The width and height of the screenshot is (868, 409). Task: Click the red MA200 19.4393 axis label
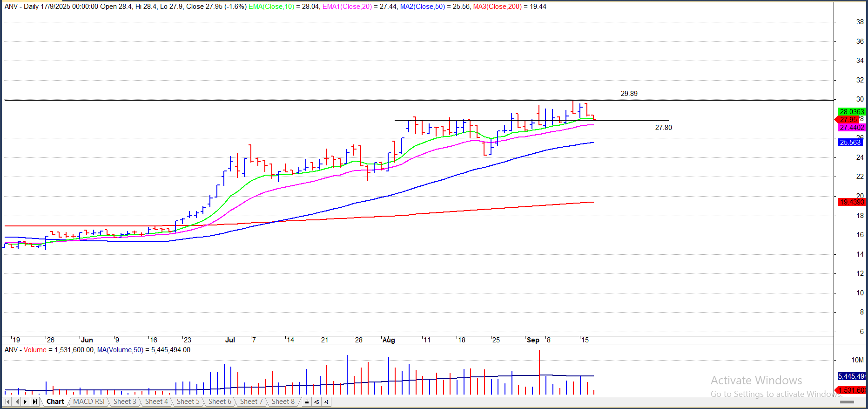(x=851, y=202)
